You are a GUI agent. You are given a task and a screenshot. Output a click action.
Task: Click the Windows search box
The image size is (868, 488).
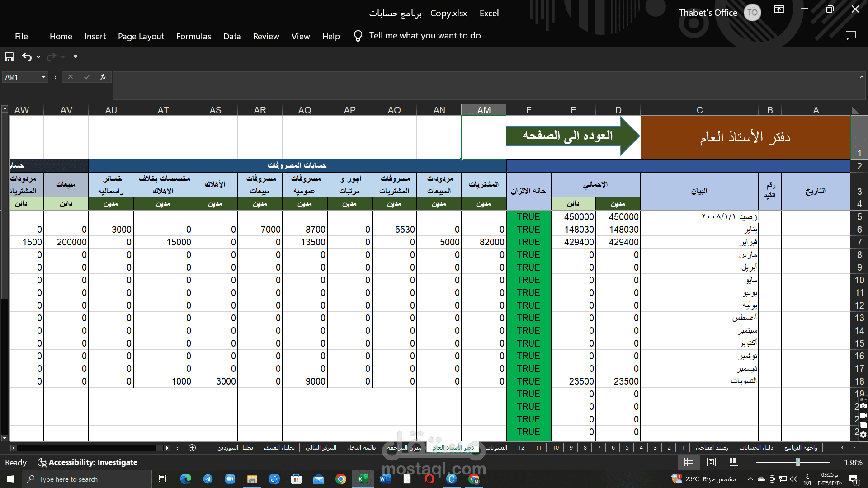point(88,479)
